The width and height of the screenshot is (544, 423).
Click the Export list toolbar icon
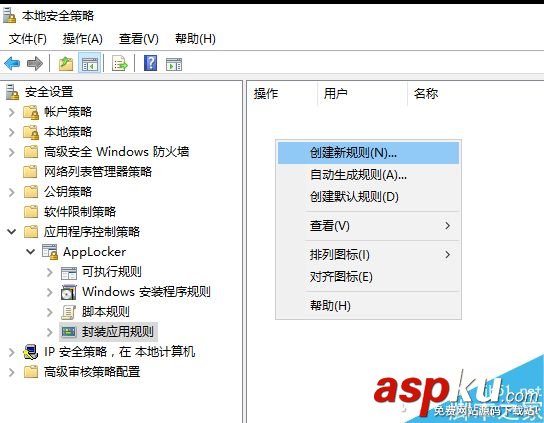click(120, 64)
